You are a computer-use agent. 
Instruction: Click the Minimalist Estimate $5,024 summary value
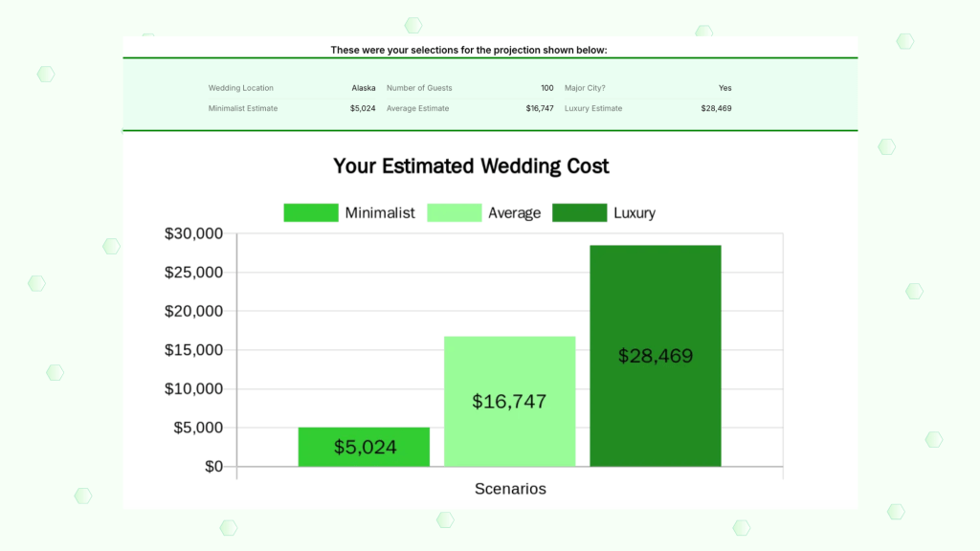click(363, 108)
